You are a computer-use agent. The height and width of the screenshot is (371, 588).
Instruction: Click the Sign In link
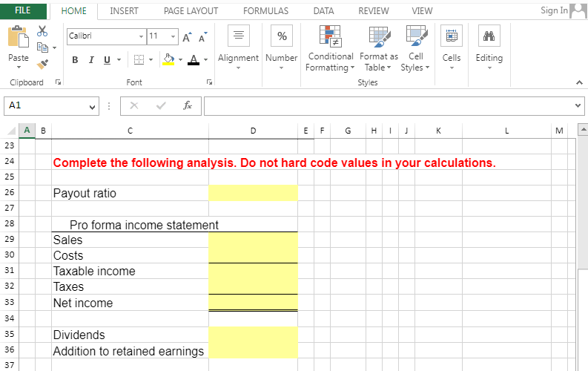point(554,10)
